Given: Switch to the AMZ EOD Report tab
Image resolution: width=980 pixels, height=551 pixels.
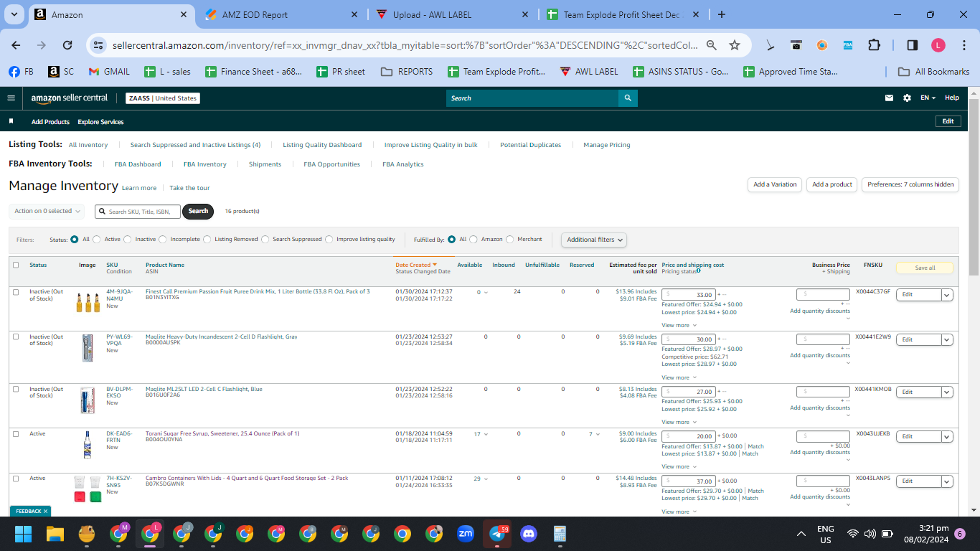Looking at the screenshot, I should point(281,14).
